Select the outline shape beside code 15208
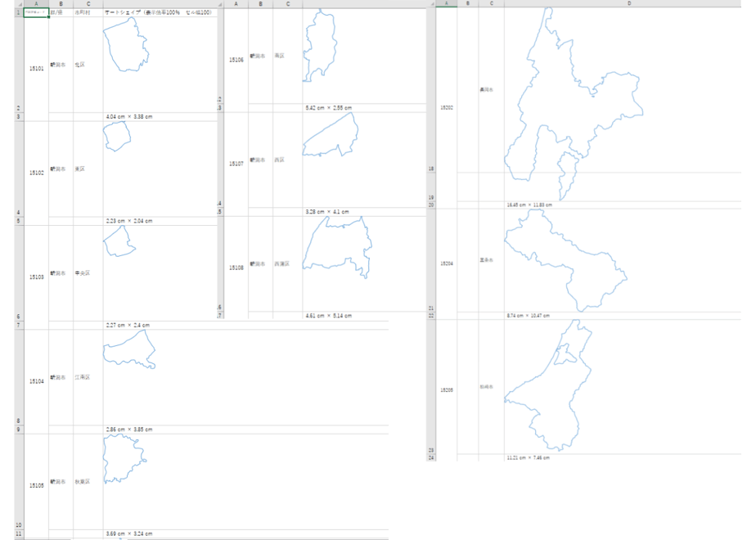The image size is (756, 540). pyautogui.click(x=548, y=385)
